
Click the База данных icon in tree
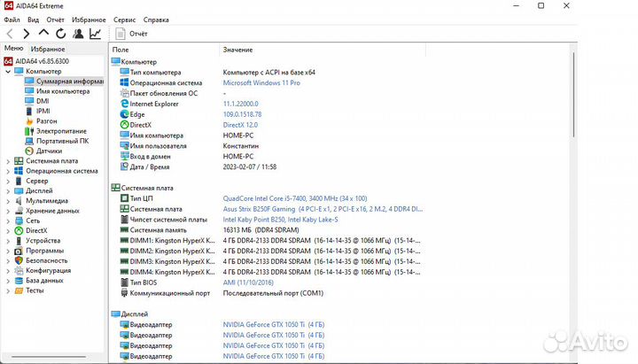[x=19, y=281]
